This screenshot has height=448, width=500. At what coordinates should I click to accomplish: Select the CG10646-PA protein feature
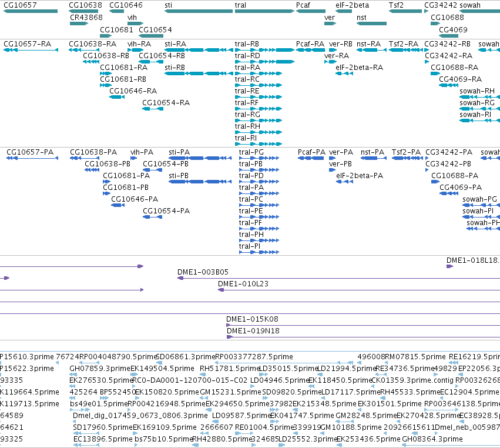pyautogui.click(x=118, y=205)
